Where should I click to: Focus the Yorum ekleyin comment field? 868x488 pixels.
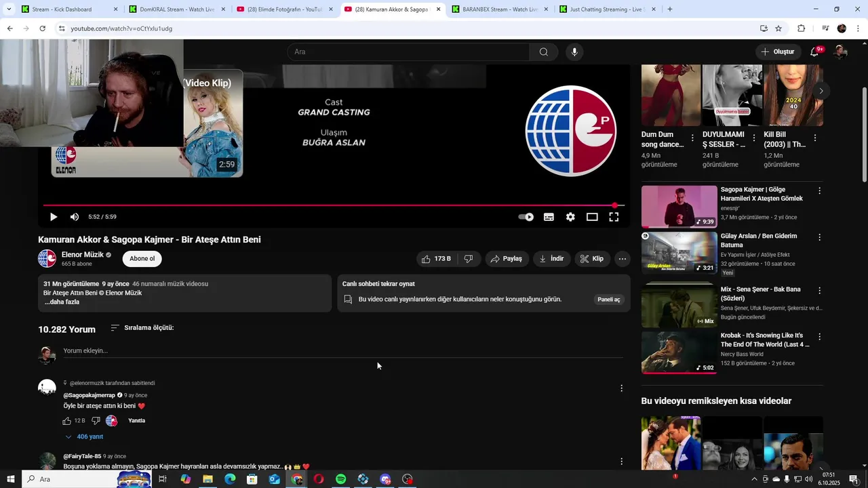coord(343,351)
